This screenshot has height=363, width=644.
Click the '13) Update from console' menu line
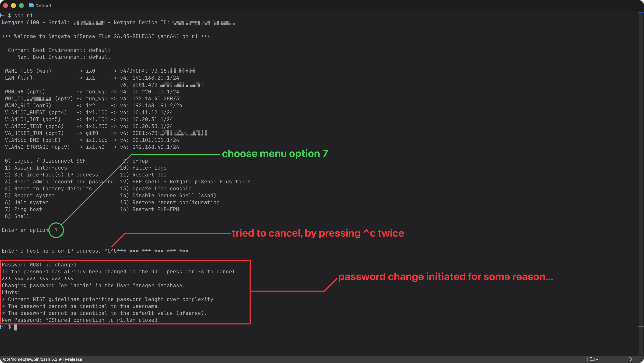(x=155, y=189)
